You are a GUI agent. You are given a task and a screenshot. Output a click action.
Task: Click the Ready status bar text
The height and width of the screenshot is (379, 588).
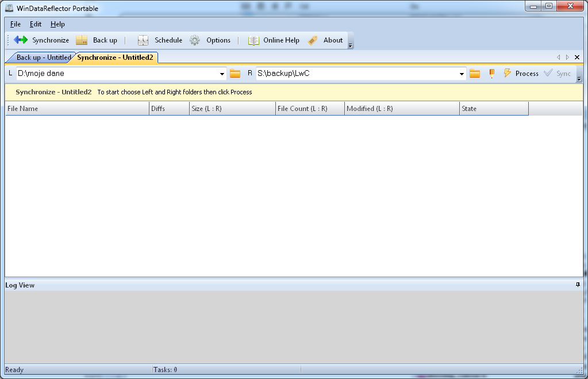[14, 370]
